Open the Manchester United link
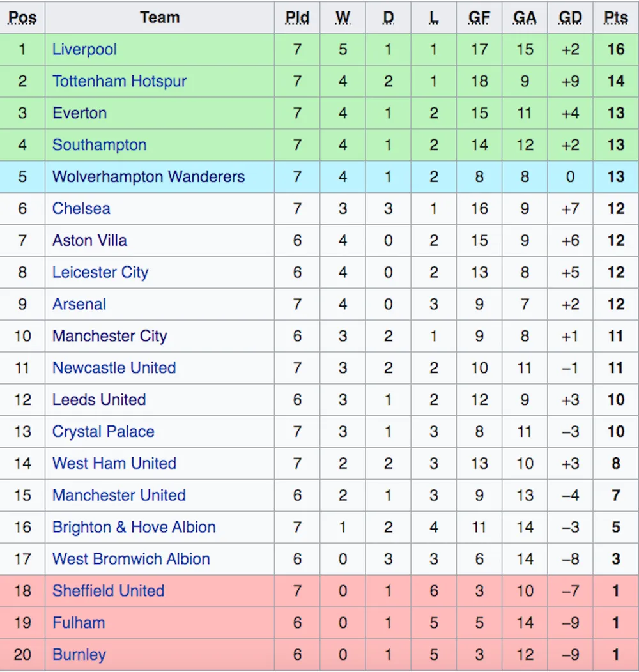This screenshot has width=639, height=672. click(x=119, y=496)
